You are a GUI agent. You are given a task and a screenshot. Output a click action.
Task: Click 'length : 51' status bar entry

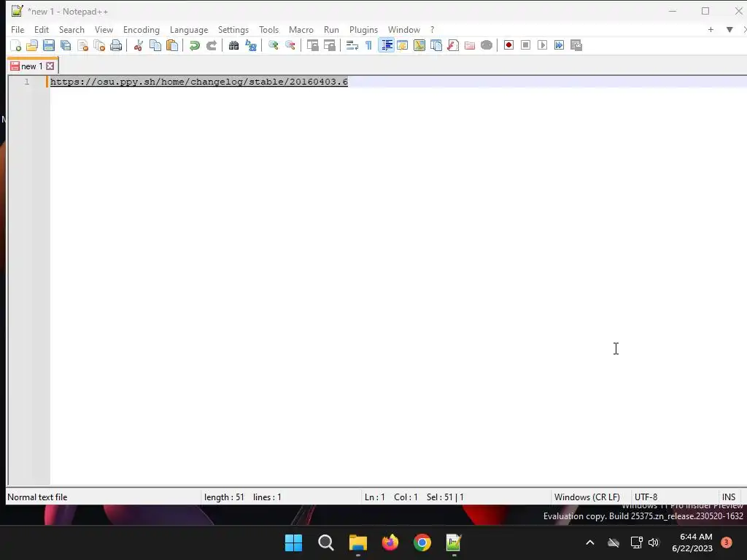[x=224, y=497]
